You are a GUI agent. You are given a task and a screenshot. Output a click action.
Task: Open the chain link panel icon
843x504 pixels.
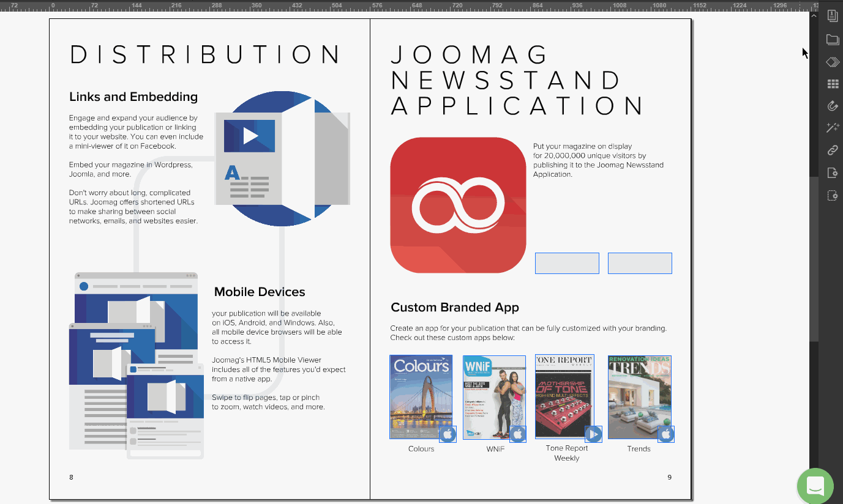coord(832,150)
